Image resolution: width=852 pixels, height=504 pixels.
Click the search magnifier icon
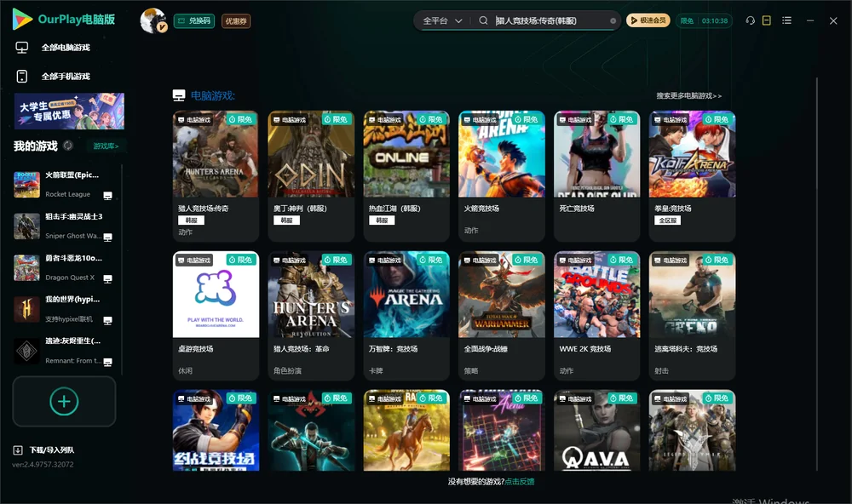pyautogui.click(x=483, y=20)
